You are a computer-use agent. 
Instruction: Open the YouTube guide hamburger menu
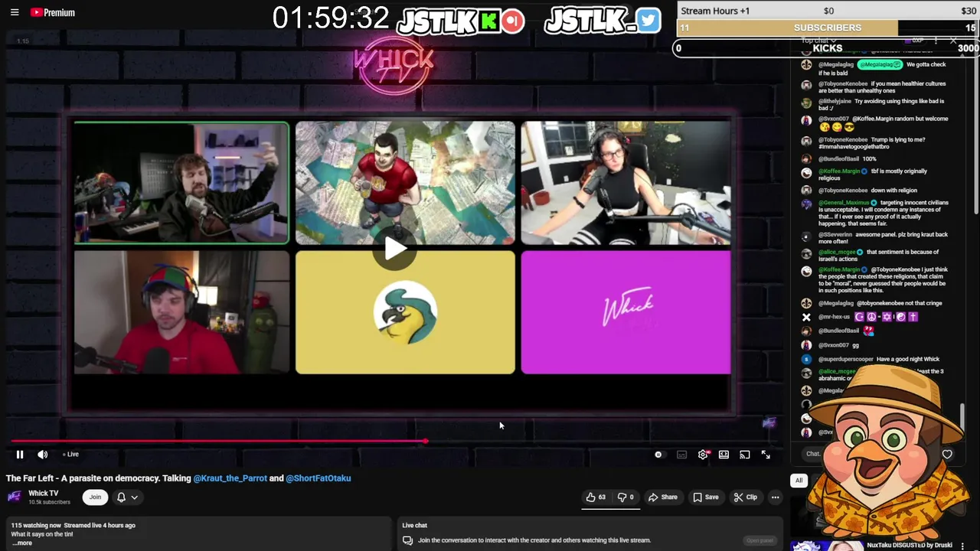[x=15, y=12]
